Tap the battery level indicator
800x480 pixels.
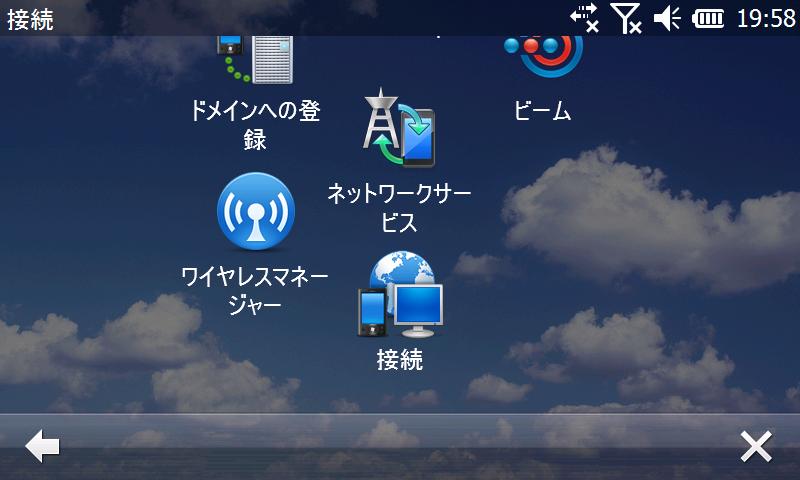coord(708,19)
